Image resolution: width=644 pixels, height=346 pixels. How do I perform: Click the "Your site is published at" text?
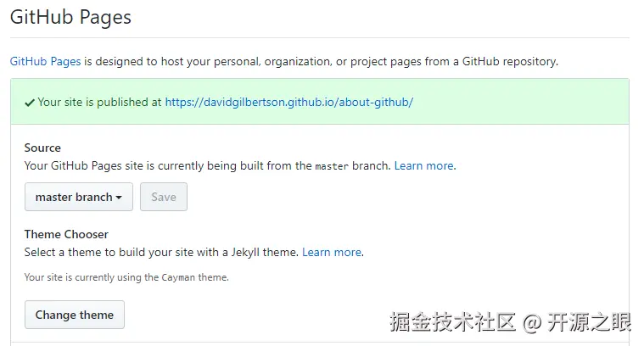click(x=99, y=102)
